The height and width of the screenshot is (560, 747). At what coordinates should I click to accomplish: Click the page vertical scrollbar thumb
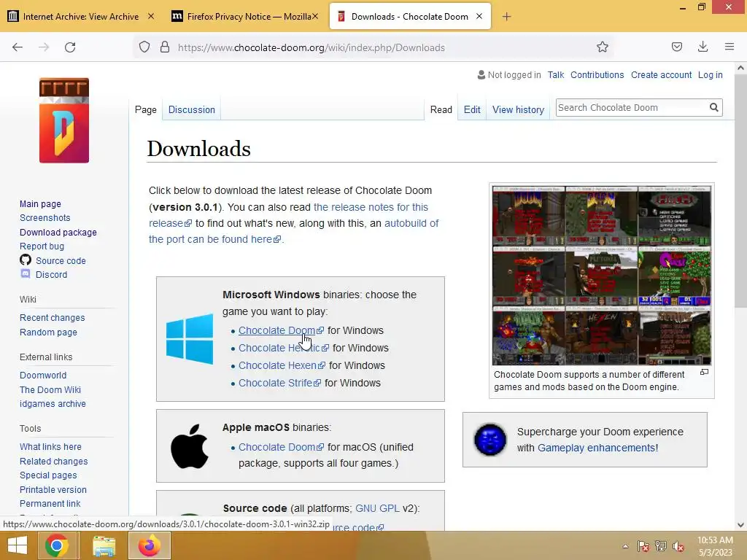click(740, 190)
